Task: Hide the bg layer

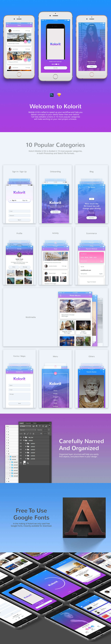Action: click(21, 463)
